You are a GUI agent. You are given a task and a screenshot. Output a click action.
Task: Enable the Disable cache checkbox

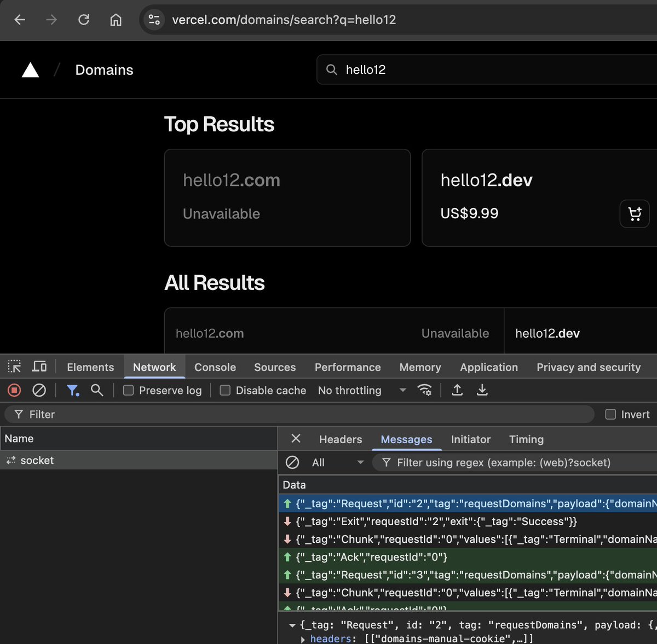(225, 390)
